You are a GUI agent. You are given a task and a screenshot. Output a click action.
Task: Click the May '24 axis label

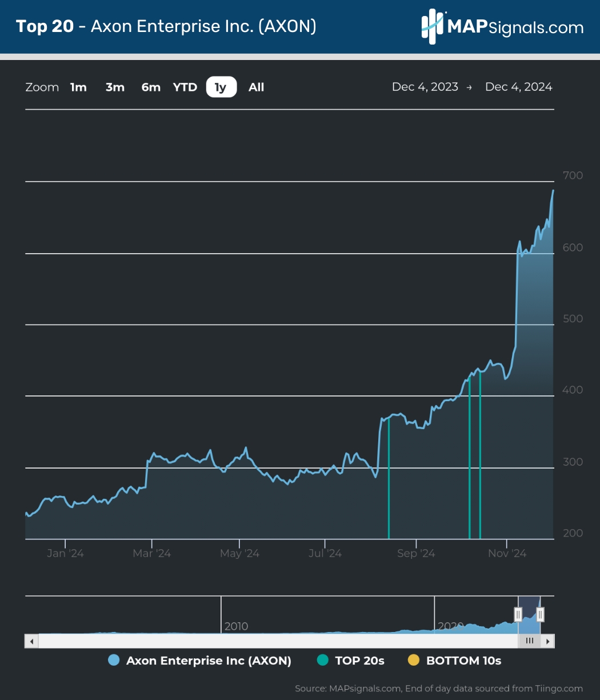(239, 553)
